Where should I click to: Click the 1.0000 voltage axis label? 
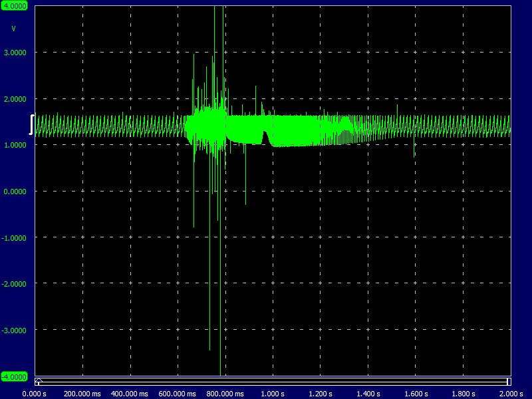click(15, 145)
